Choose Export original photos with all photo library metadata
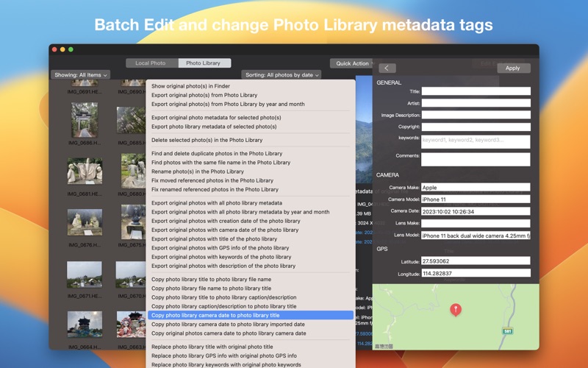Viewport: 588px width, 368px height. [251, 203]
